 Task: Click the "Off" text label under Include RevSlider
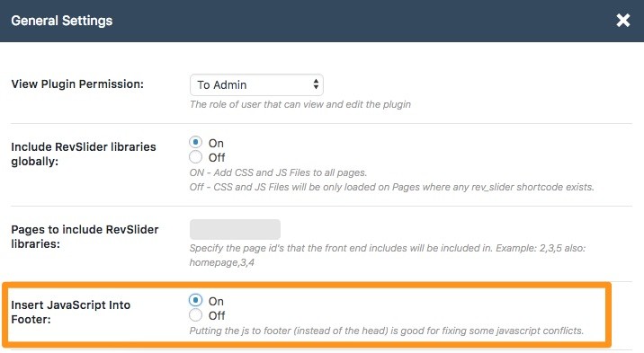tap(217, 158)
